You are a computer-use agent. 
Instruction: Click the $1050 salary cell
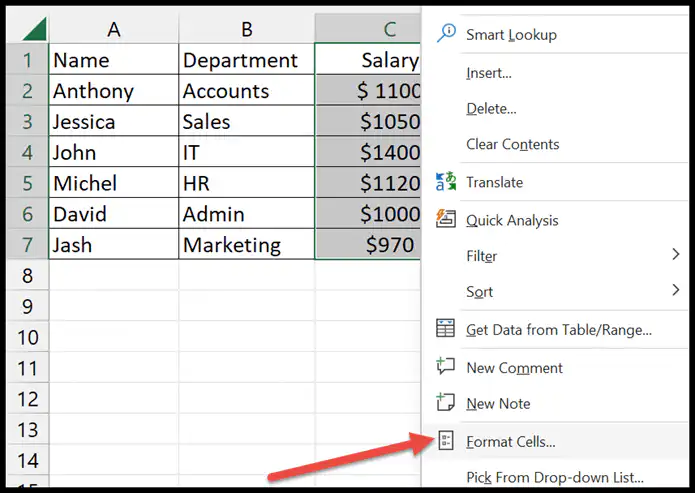point(368,121)
